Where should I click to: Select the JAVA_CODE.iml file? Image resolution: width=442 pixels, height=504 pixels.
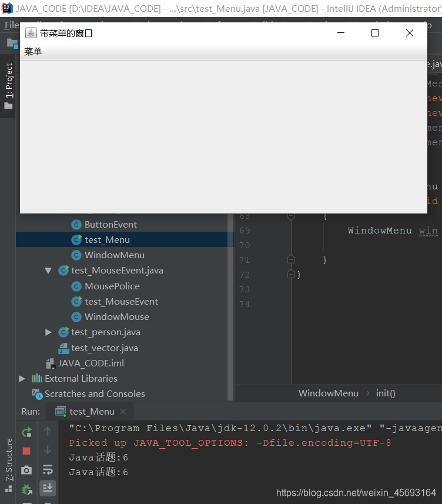click(91, 363)
